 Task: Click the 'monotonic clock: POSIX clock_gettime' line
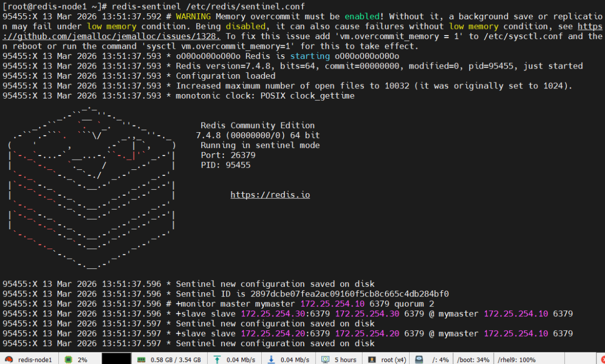coord(178,96)
